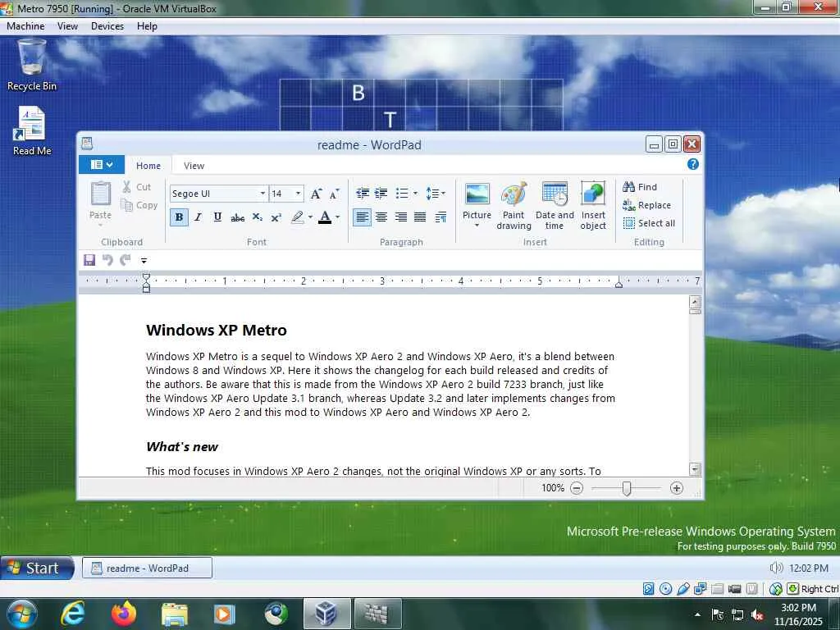The image size is (840, 630).
Task: Grow font size with the large A icon
Action: coord(316,194)
